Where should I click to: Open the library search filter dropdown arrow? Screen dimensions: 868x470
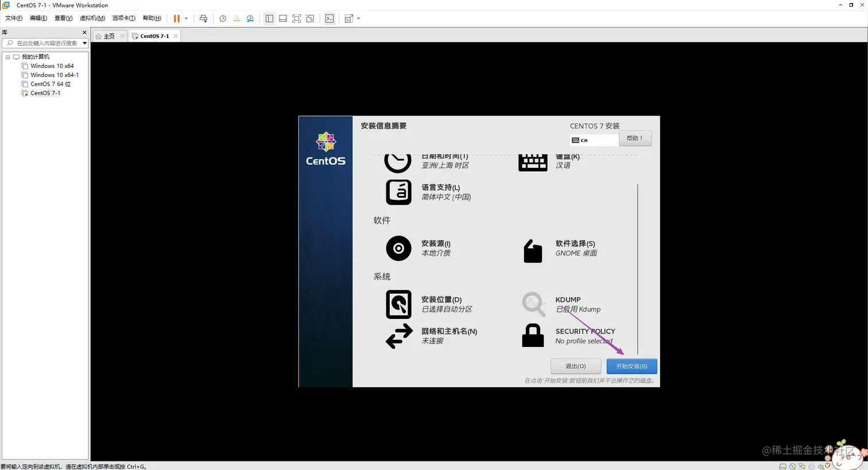pyautogui.click(x=84, y=43)
